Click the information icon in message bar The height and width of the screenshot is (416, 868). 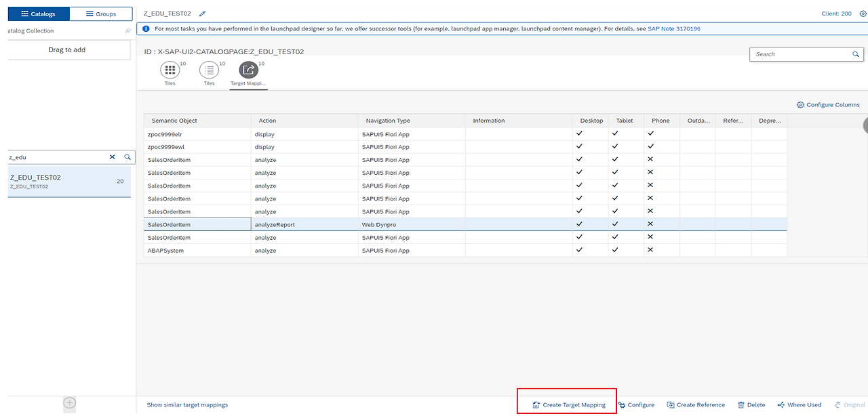[x=146, y=29]
